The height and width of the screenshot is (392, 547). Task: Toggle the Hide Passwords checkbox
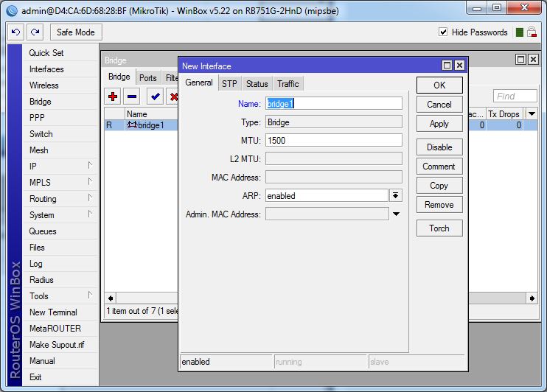pos(443,32)
